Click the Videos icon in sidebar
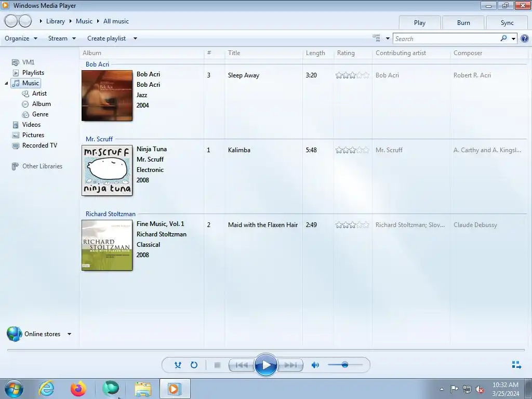The width and height of the screenshot is (532, 399). pyautogui.click(x=15, y=125)
